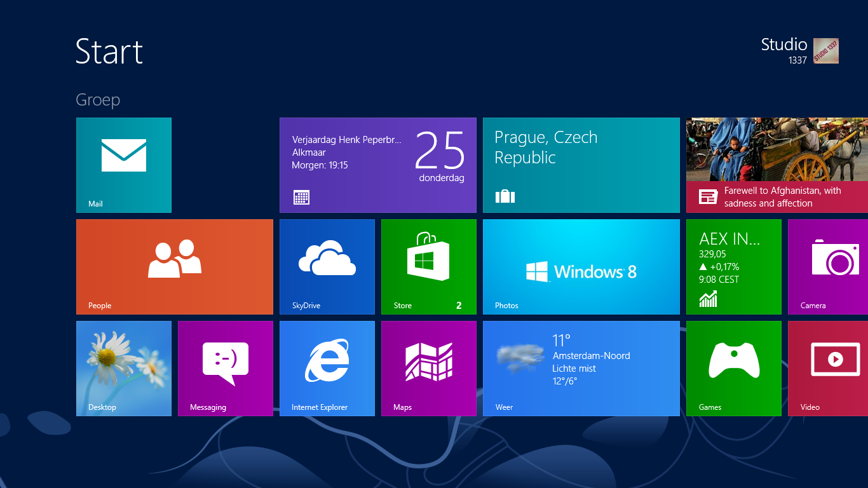Click the Travel suitcase icon
Screen dimensions: 868x488
pos(505,196)
